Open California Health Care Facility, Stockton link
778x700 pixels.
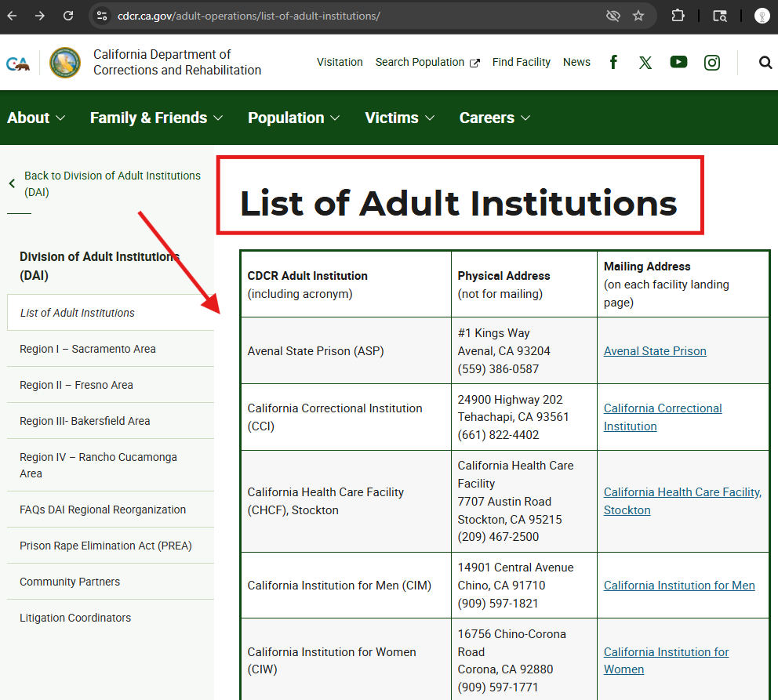pos(683,501)
